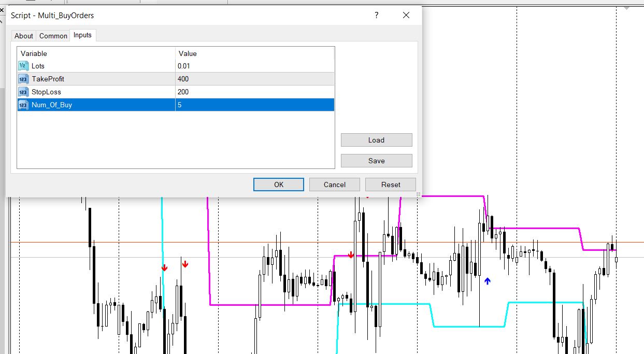
Task: Switch to the Common tab
Action: coord(53,36)
